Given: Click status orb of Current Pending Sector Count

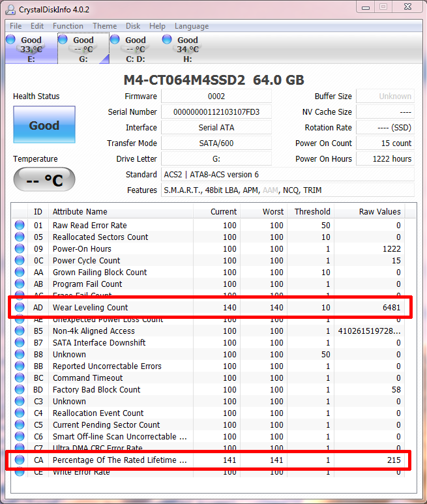Looking at the screenshot, I should [20, 424].
